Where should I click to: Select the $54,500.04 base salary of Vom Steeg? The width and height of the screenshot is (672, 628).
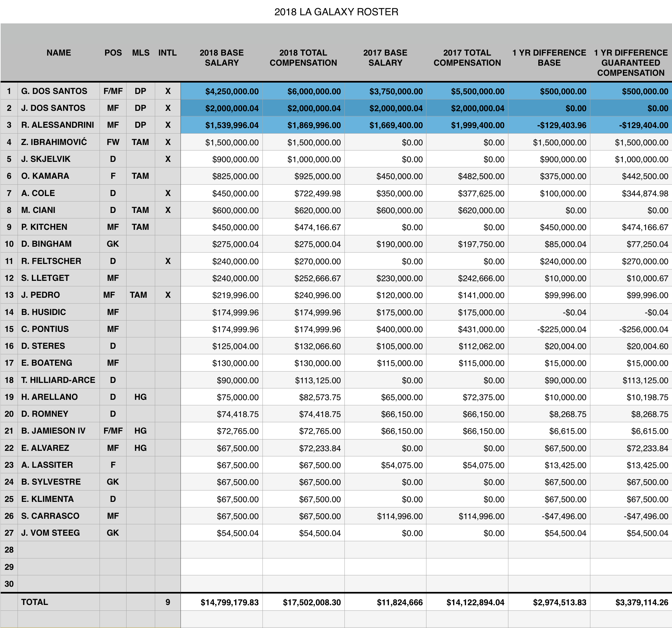pos(222,533)
